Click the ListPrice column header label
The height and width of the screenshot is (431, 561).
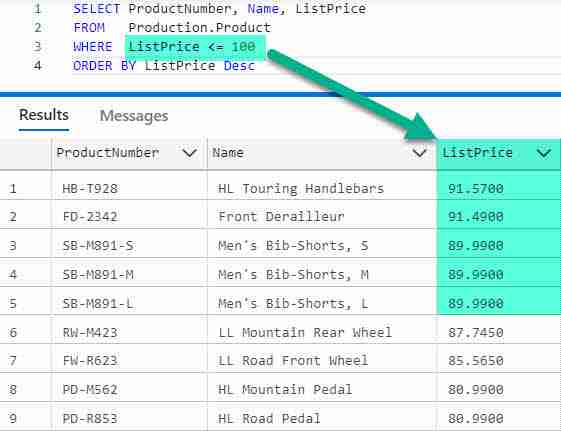pyautogui.click(x=477, y=153)
